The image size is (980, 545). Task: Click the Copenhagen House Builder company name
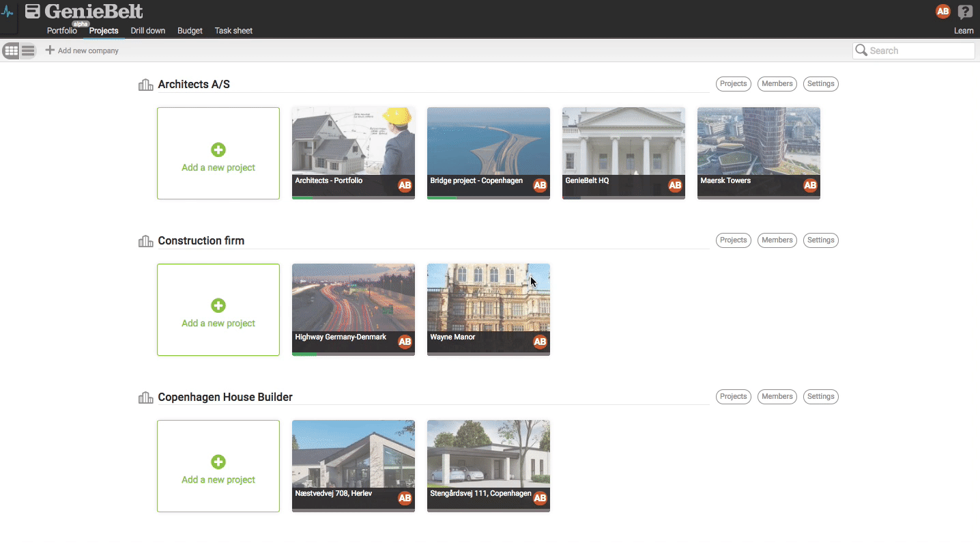[225, 397]
